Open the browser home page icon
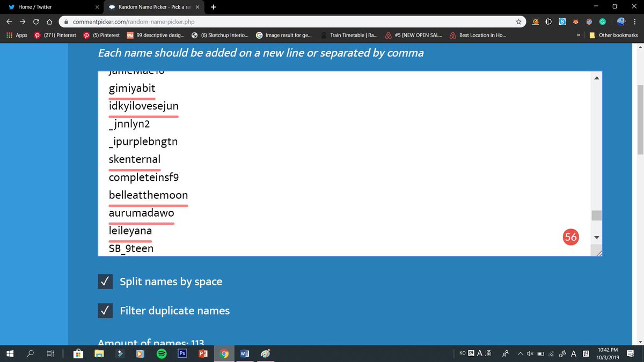 pyautogui.click(x=49, y=22)
